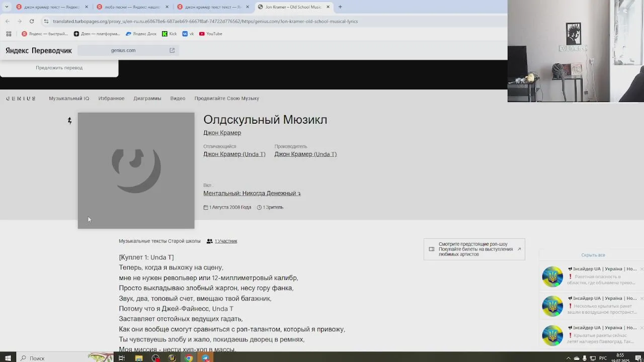Open artist link 'Джон Крамер' under title

click(222, 133)
